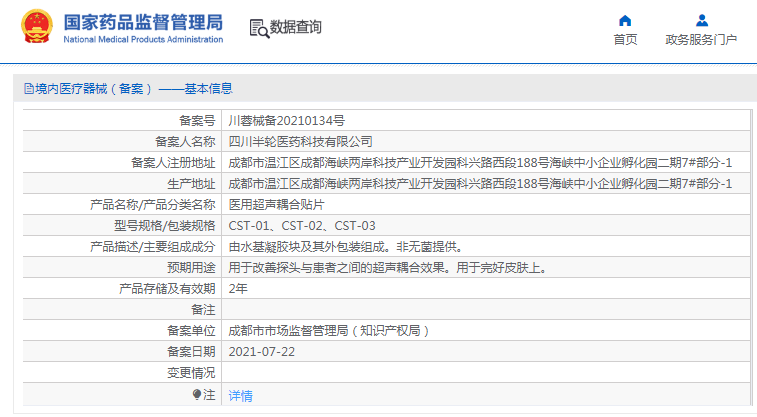Select validity period value 2年
This screenshot has width=757, height=417.
tap(238, 289)
